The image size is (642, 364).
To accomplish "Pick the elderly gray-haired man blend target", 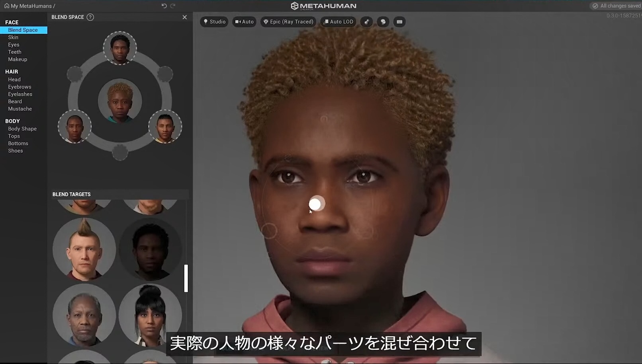I will (84, 315).
